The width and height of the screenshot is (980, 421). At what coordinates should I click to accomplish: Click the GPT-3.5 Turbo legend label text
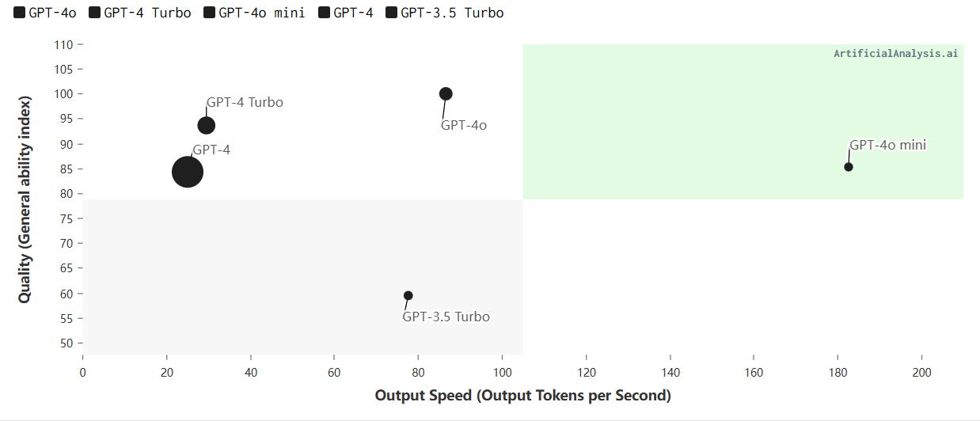[452, 13]
